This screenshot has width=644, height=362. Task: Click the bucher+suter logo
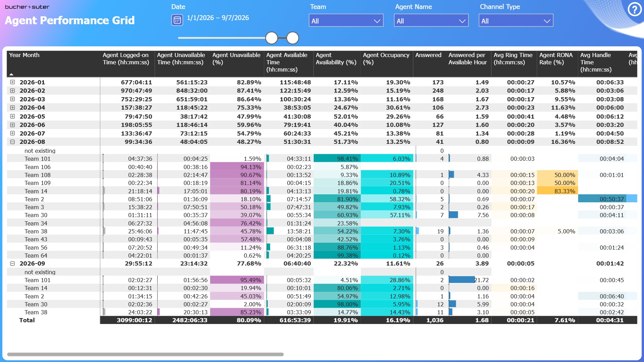tap(27, 7)
